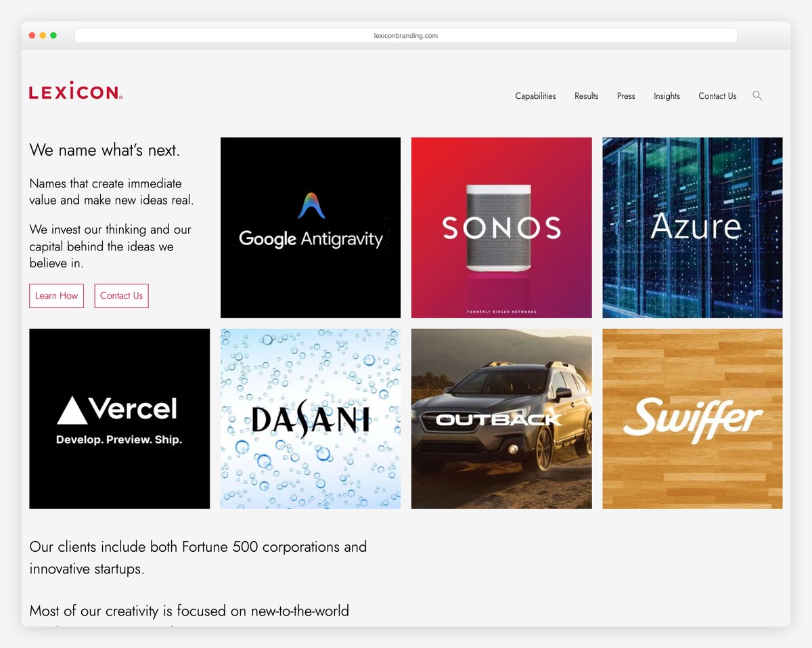The image size is (812, 648).
Task: Click the search magnifier icon
Action: coord(757,95)
